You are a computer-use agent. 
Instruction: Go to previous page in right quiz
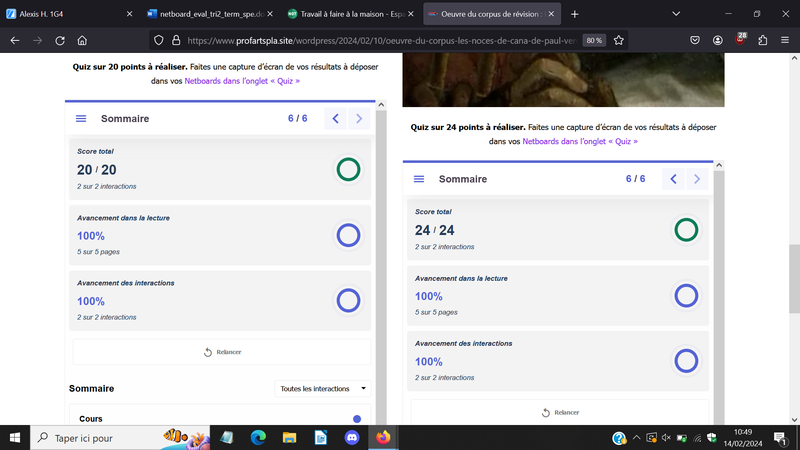pos(673,179)
